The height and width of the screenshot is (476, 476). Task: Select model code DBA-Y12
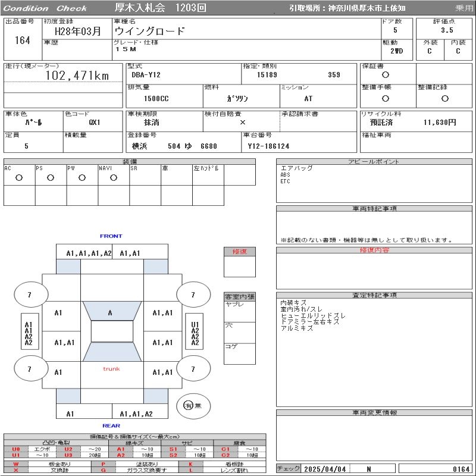click(146, 75)
